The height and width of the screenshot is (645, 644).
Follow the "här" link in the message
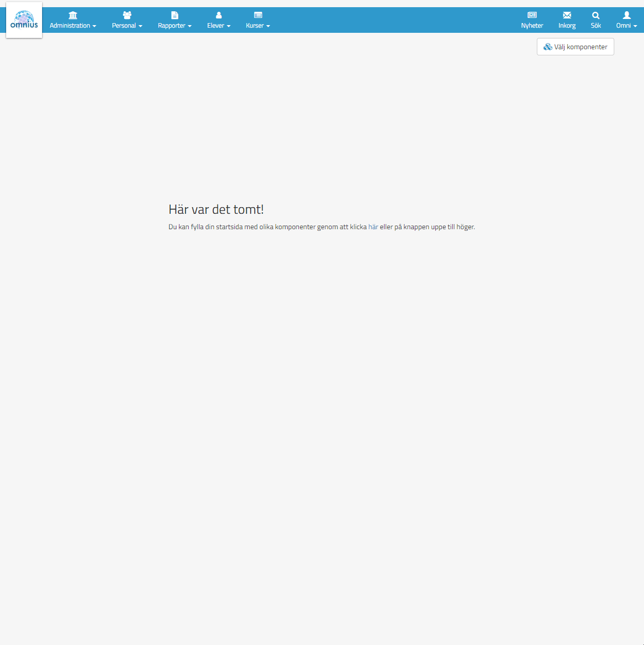coord(373,227)
